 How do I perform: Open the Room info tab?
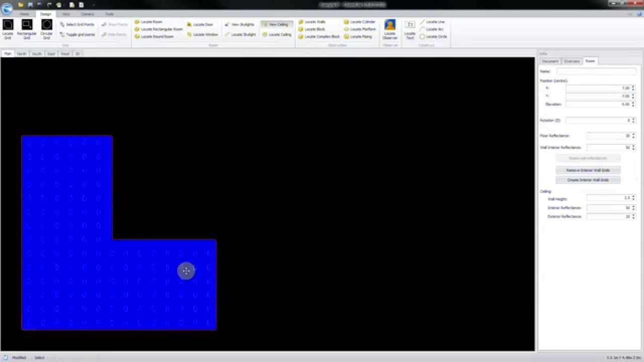590,61
